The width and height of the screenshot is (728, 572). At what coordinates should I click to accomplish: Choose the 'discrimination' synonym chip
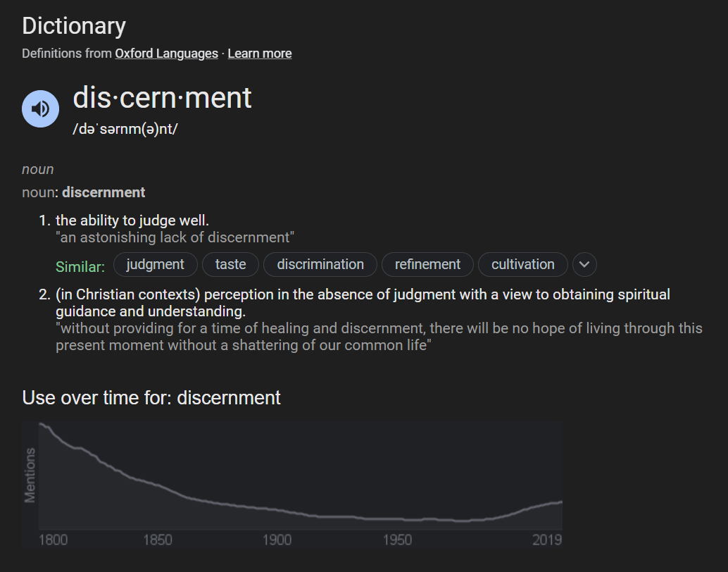[x=320, y=265]
